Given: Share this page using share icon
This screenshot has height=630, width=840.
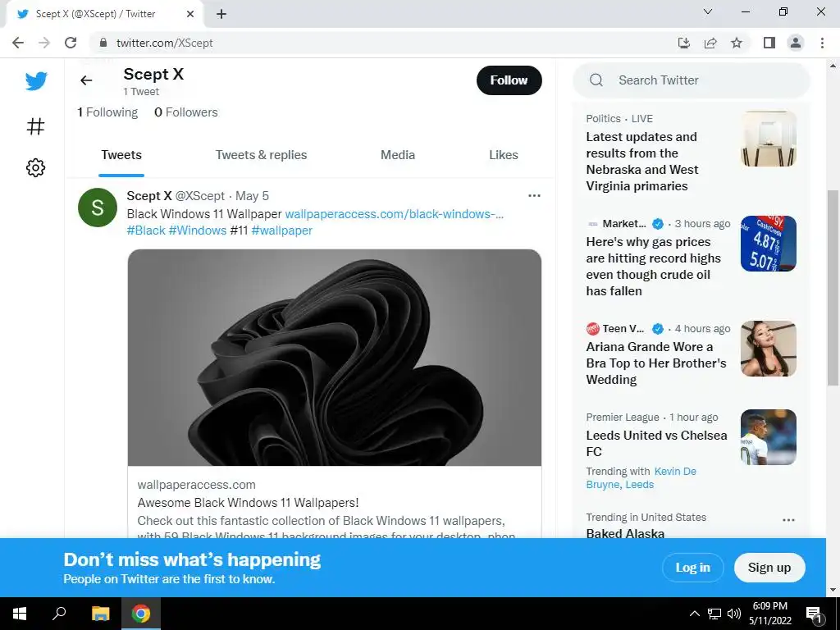Looking at the screenshot, I should [710, 43].
